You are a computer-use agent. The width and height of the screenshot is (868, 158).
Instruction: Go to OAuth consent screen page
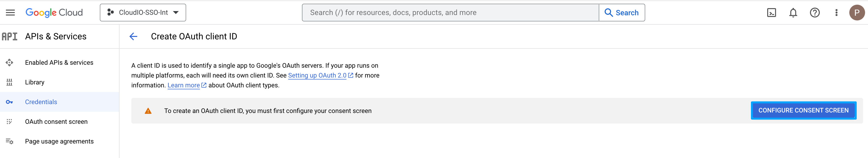coord(56,122)
